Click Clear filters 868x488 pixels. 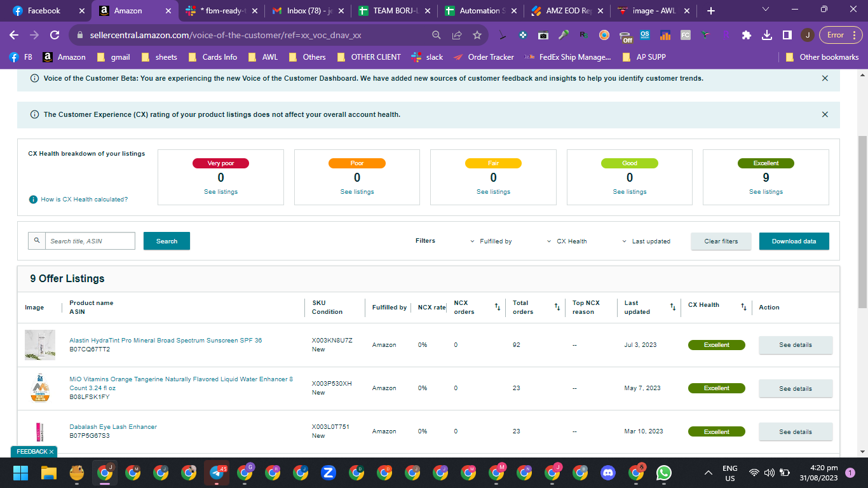pyautogui.click(x=721, y=241)
